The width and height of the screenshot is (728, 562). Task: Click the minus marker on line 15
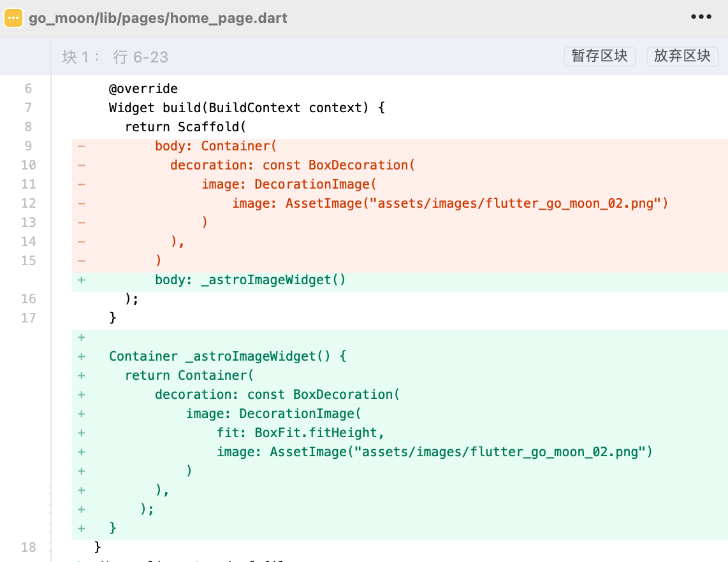pyautogui.click(x=81, y=261)
